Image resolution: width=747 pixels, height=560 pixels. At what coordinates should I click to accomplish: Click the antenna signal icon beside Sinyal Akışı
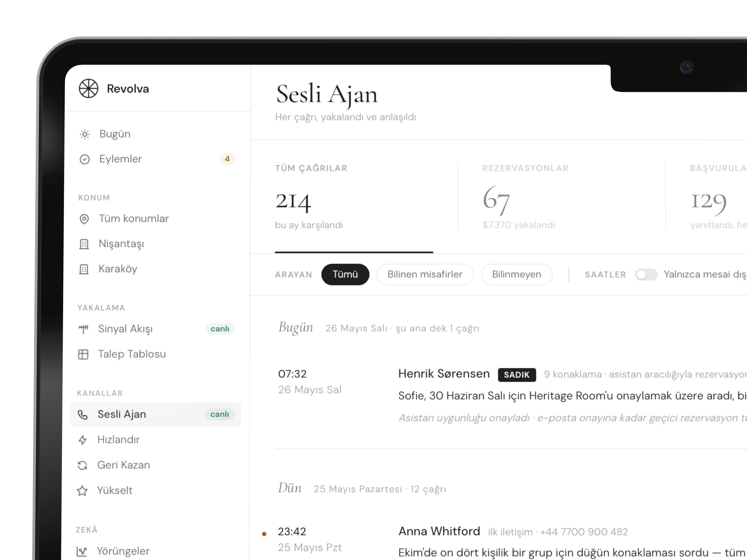coord(83,329)
